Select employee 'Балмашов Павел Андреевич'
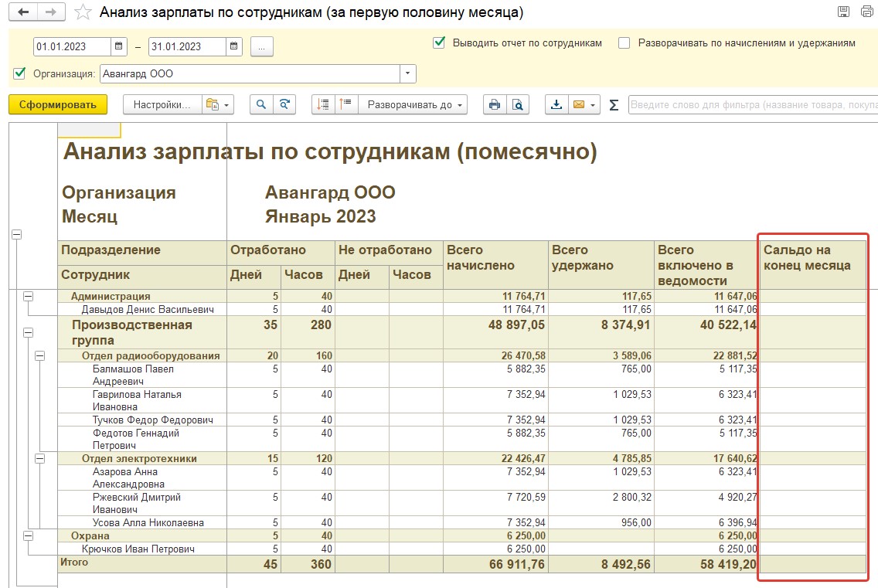Screen dimensions: 878x588 133,376
